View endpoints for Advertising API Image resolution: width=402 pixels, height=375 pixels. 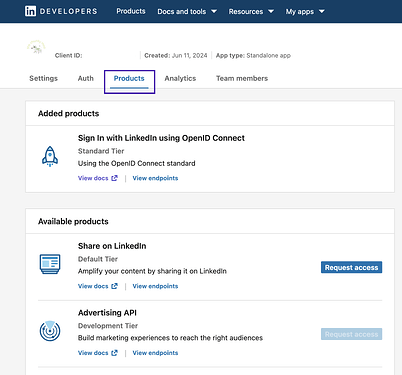155,353
